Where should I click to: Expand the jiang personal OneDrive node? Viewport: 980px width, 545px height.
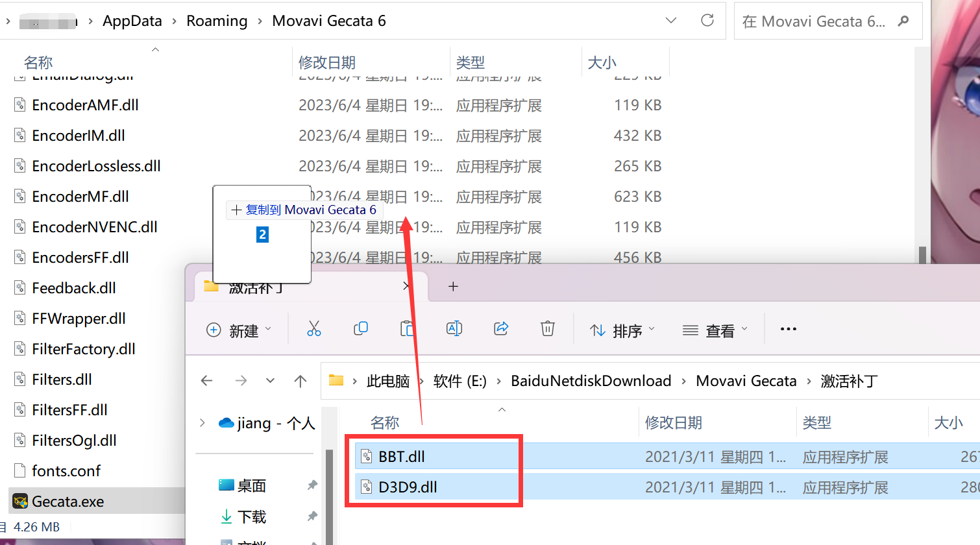[202, 423]
